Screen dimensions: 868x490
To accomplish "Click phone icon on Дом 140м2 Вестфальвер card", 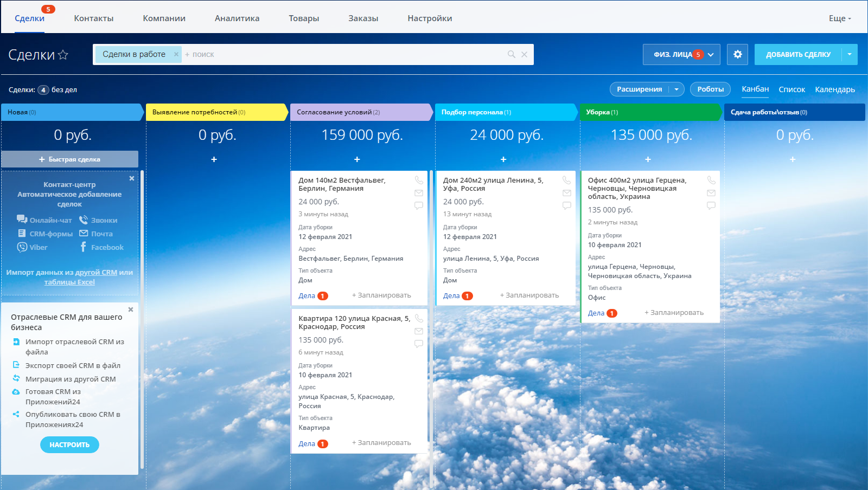I will coord(419,180).
